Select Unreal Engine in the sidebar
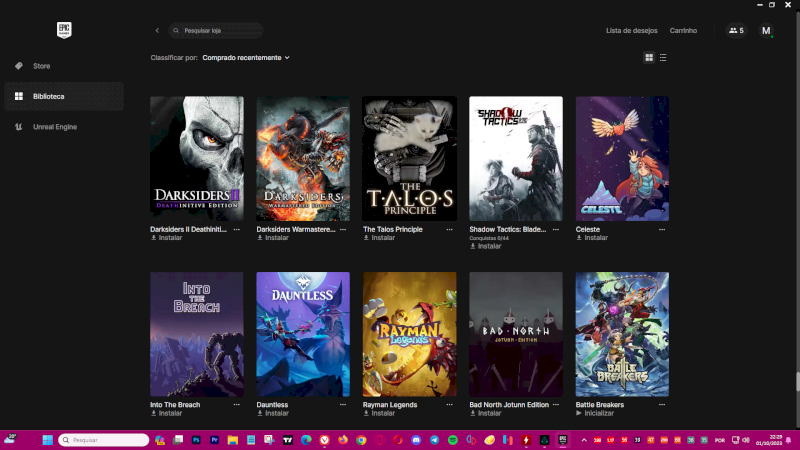Screen dimensions: 800x450 [x=54, y=127]
